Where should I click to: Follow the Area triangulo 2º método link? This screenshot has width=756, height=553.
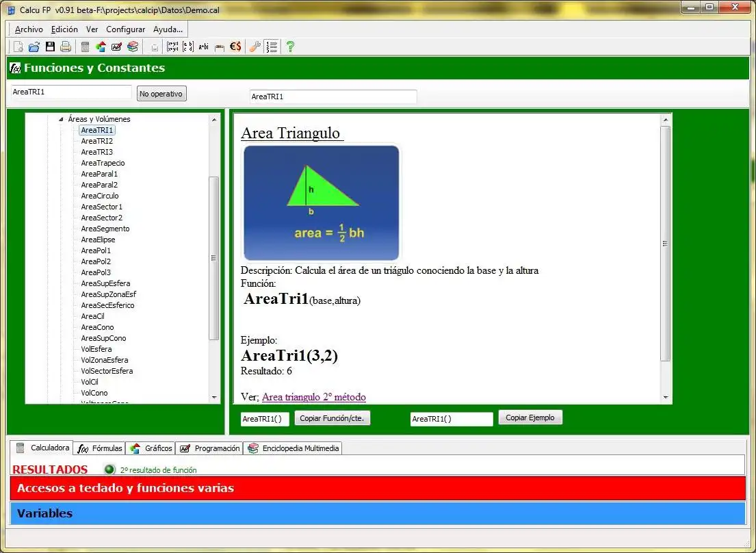point(314,397)
